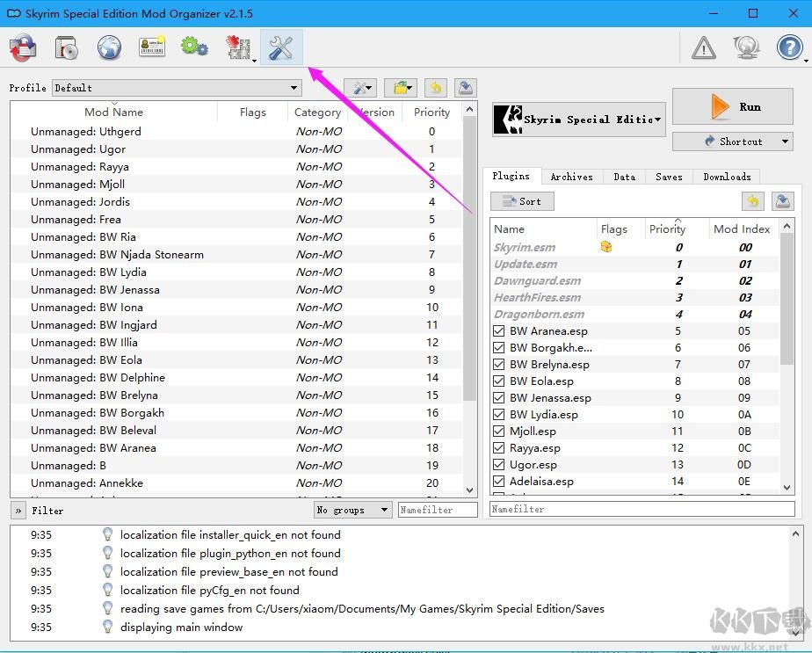The height and width of the screenshot is (653, 812).
Task: Click the help question mark icon
Action: tap(789, 47)
